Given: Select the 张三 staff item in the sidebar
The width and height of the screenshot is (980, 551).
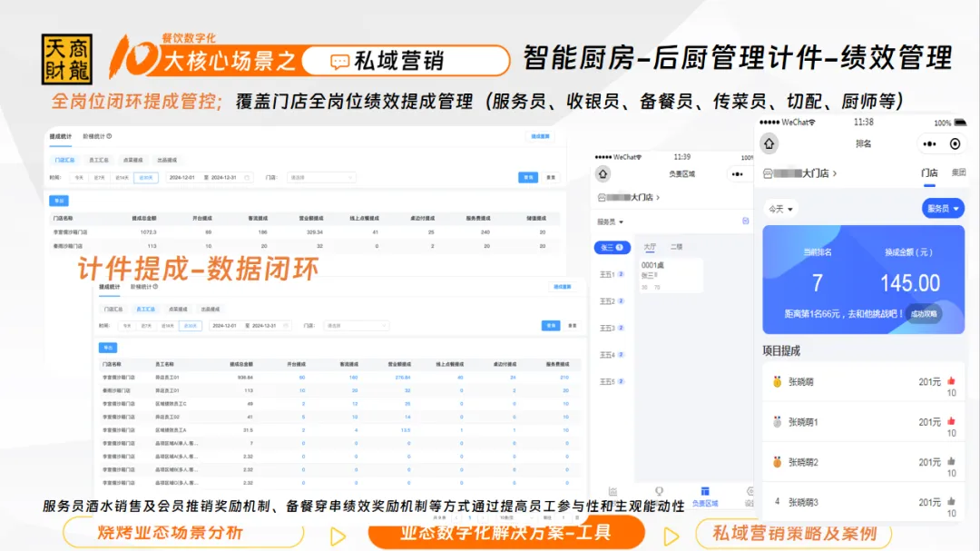Looking at the screenshot, I should coord(610,247).
